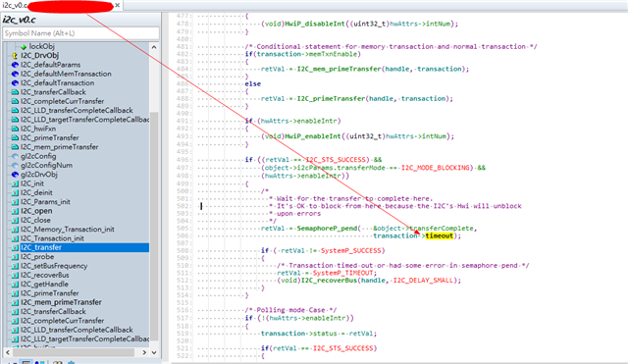Click the function icon beside I2C_deinit
Screen dimensions: 628x364
(15, 192)
